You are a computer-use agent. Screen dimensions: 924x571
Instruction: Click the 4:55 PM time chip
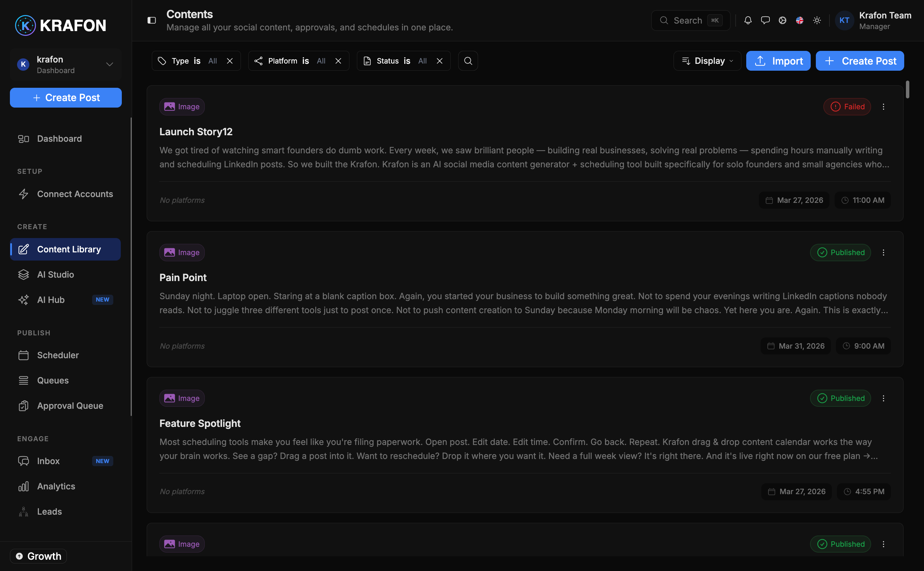(x=864, y=492)
